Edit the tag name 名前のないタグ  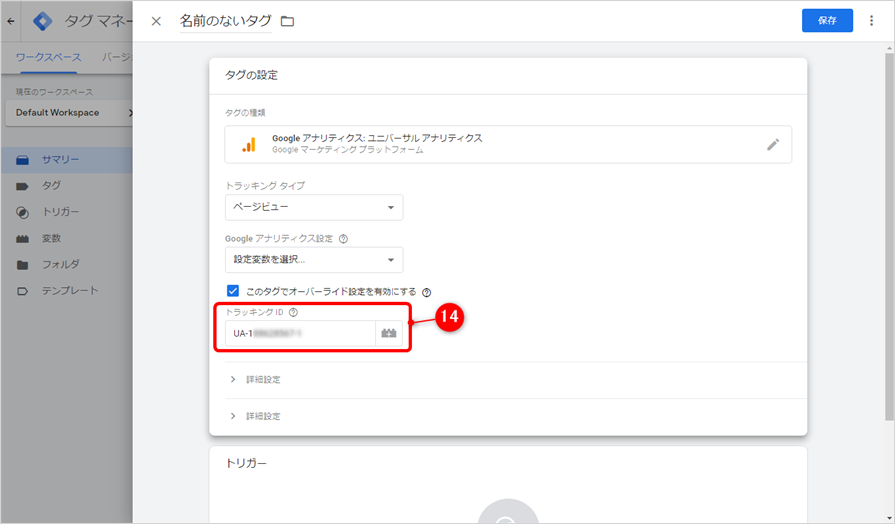tap(225, 21)
